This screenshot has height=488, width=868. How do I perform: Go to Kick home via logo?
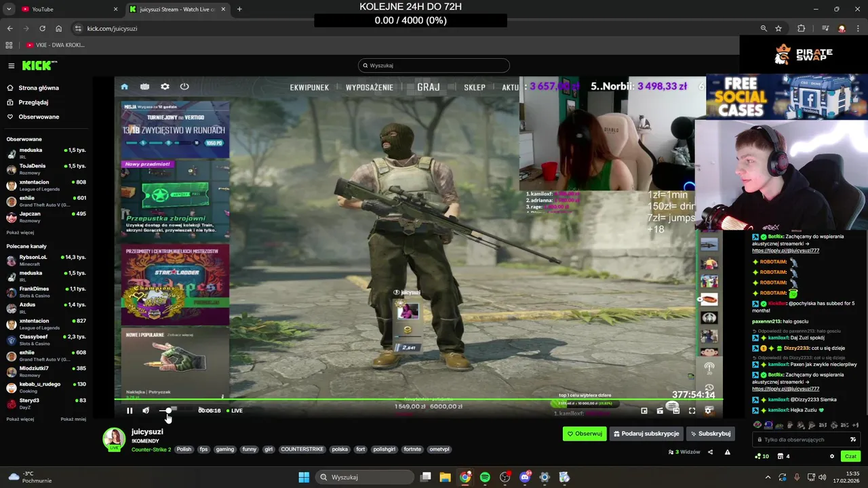(x=39, y=66)
